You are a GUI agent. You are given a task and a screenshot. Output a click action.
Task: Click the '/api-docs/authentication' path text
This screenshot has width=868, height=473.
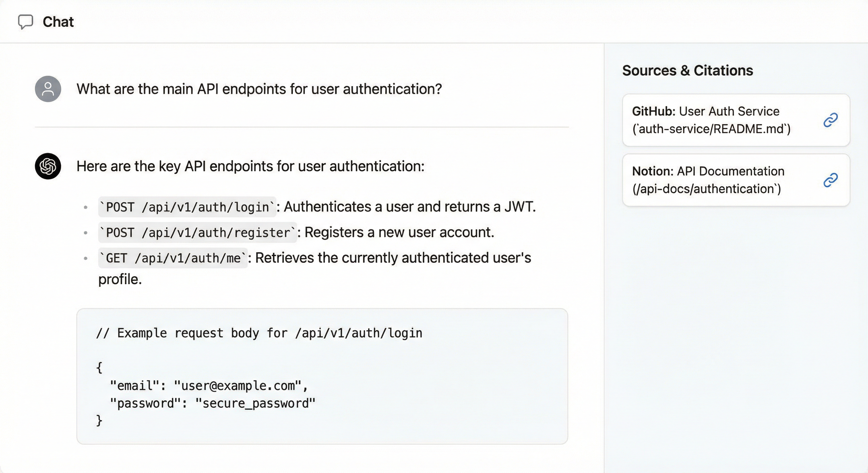(x=706, y=189)
